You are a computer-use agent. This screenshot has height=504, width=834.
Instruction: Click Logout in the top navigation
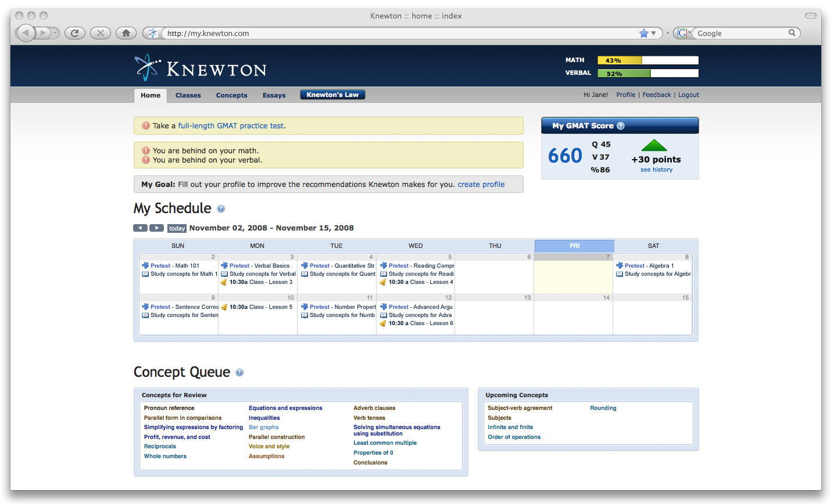689,95
